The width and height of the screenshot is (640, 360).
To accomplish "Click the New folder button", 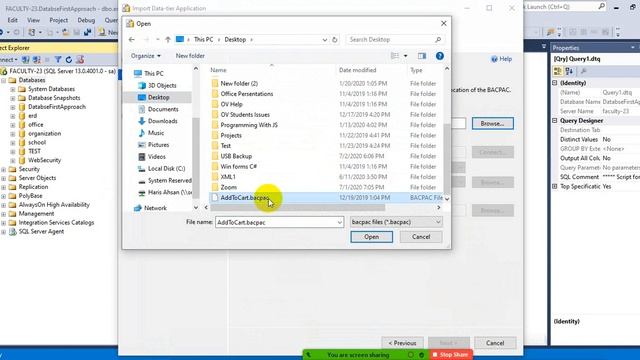I will [x=190, y=56].
